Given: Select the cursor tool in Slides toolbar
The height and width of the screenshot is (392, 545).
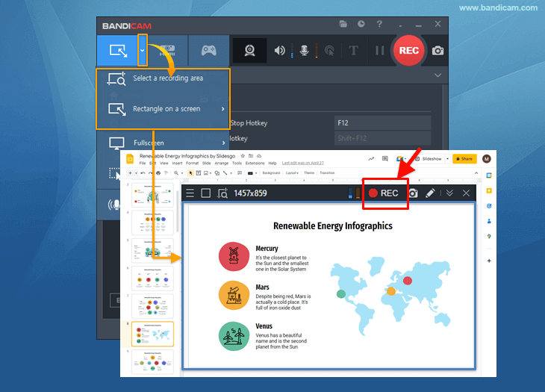Looking at the screenshot, I should pyautogui.click(x=190, y=173).
